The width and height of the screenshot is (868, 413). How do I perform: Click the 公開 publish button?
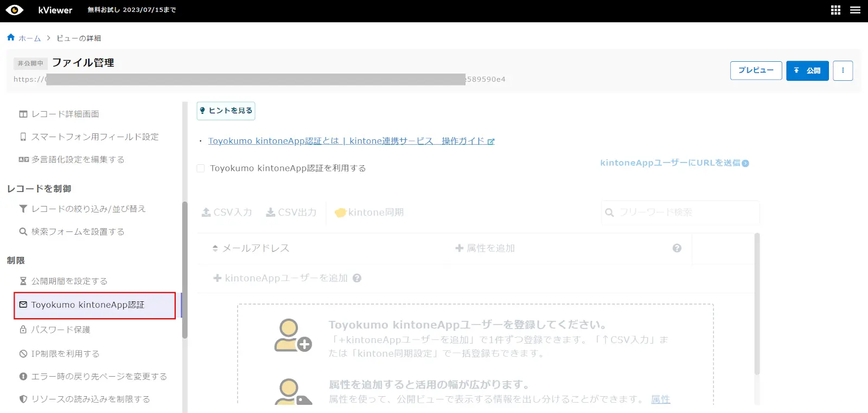coord(807,70)
